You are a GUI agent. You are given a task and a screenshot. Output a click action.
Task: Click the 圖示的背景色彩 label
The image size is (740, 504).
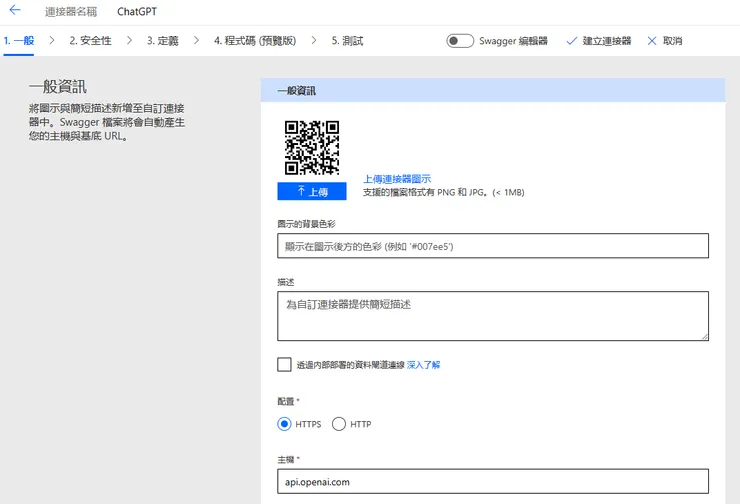tap(306, 224)
